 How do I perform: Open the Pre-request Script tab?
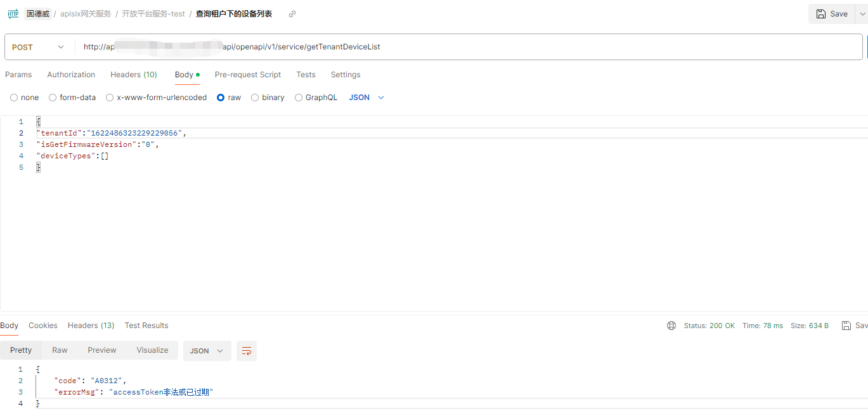[247, 75]
